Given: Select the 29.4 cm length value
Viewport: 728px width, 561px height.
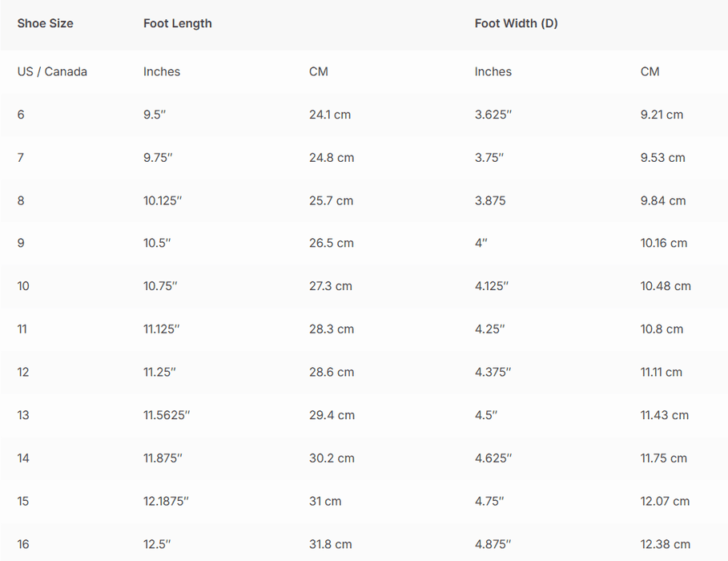Looking at the screenshot, I should [331, 415].
